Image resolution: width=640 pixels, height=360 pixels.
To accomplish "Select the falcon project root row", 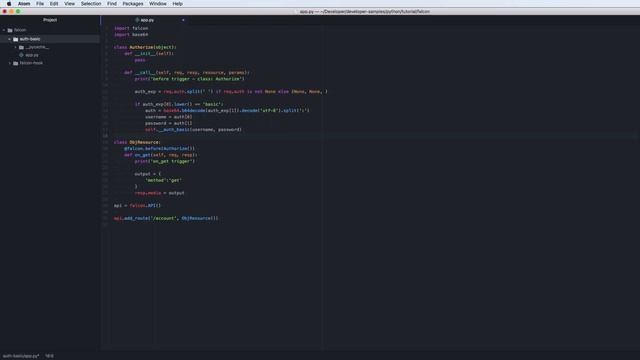I will [50, 30].
